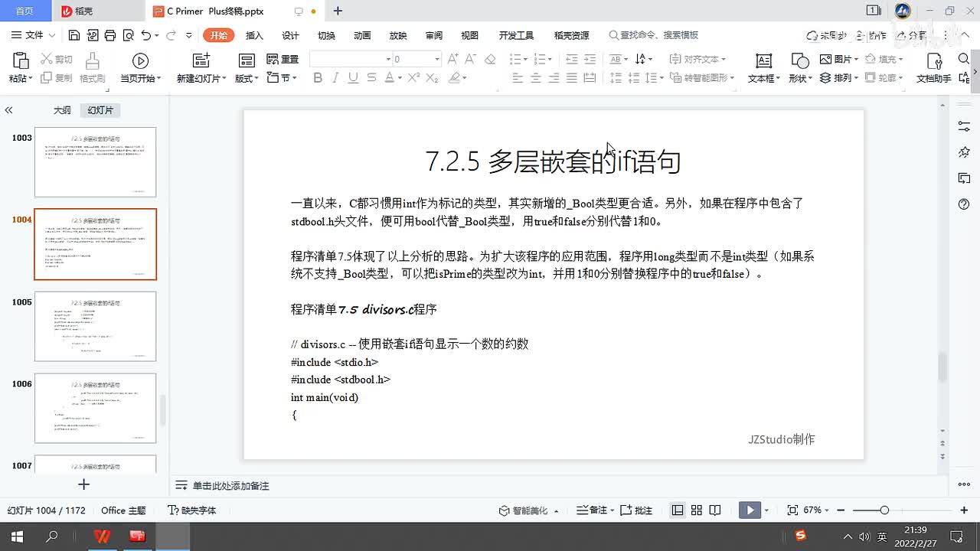Switch to reading view icon
The image size is (980, 551).
click(714, 510)
